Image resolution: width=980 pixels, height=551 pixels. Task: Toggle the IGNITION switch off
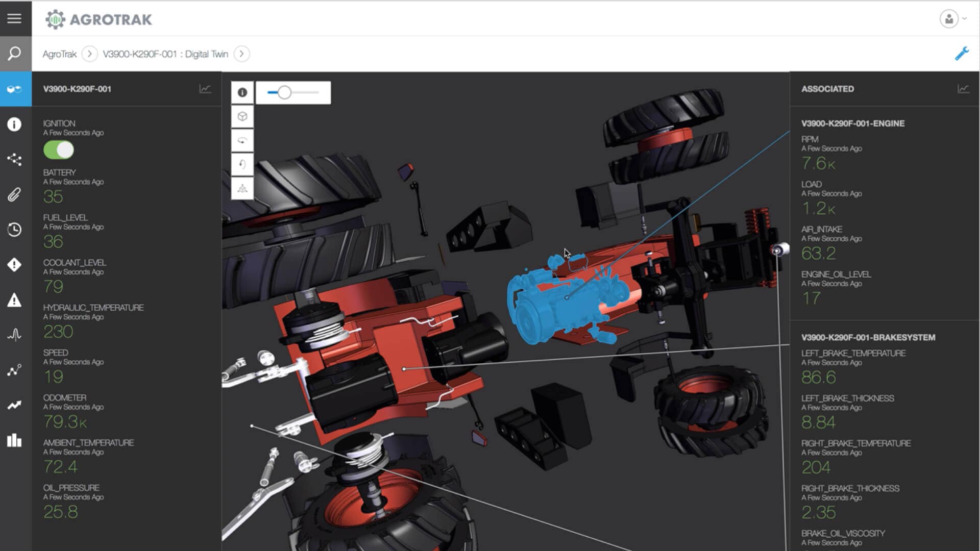59,150
